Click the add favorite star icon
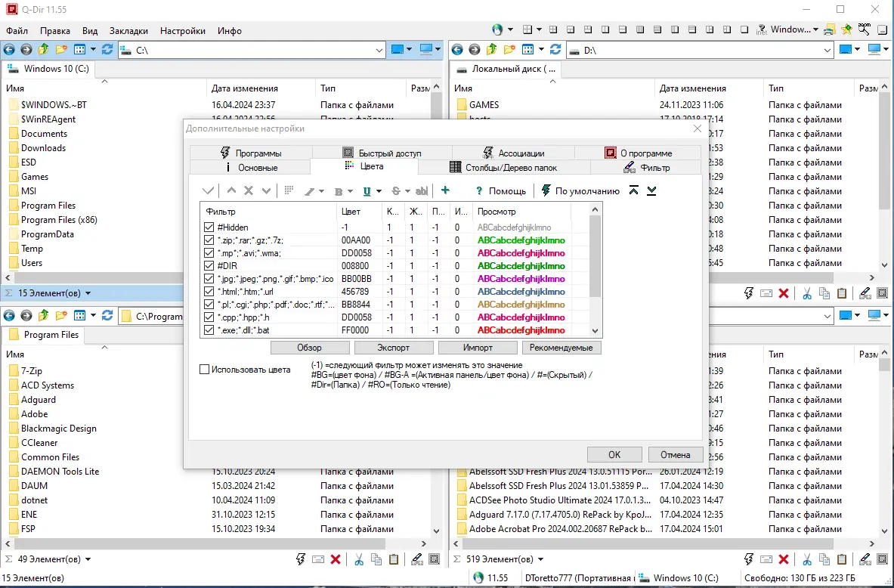 coord(846,29)
